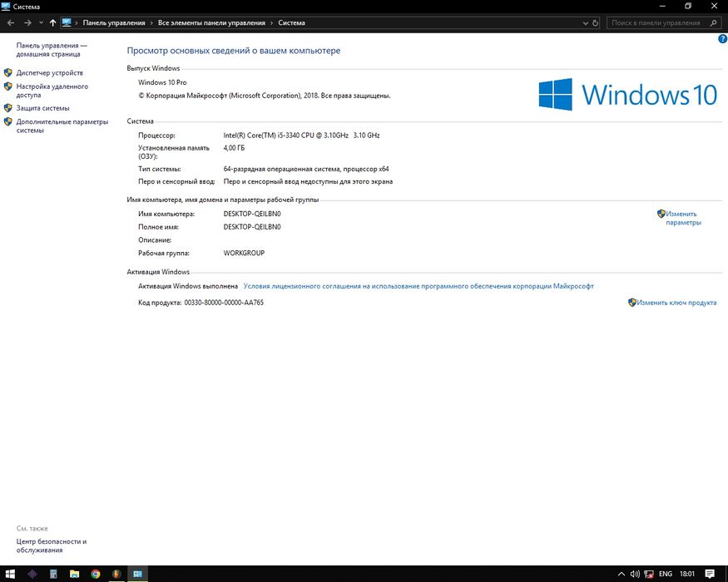Click full name 'DESKTOP-QEILBN0' beside 'Полное имя'

click(252, 227)
